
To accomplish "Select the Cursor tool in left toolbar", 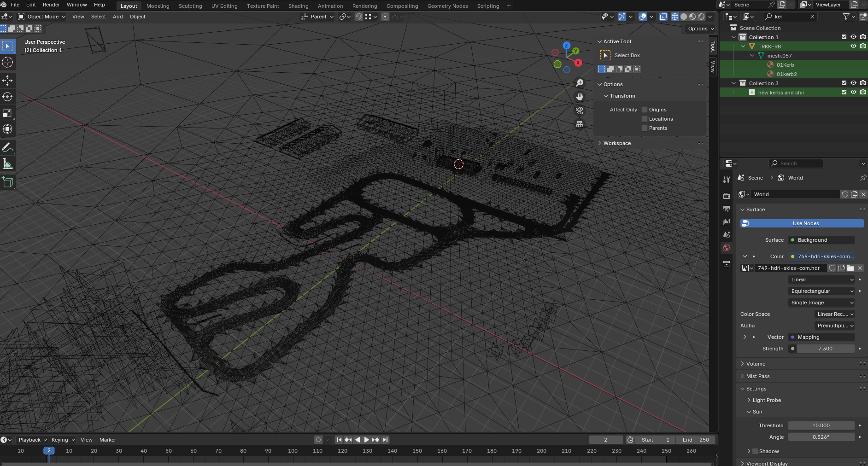I will [7, 62].
